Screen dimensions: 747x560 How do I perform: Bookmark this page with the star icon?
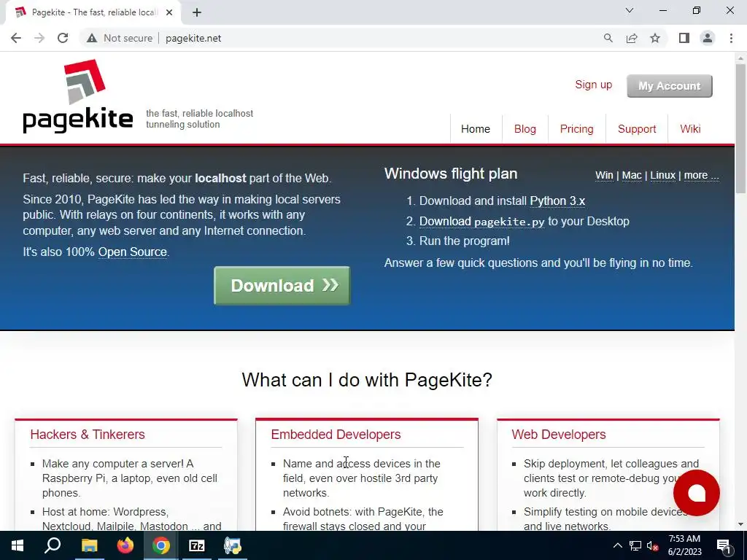pos(655,38)
